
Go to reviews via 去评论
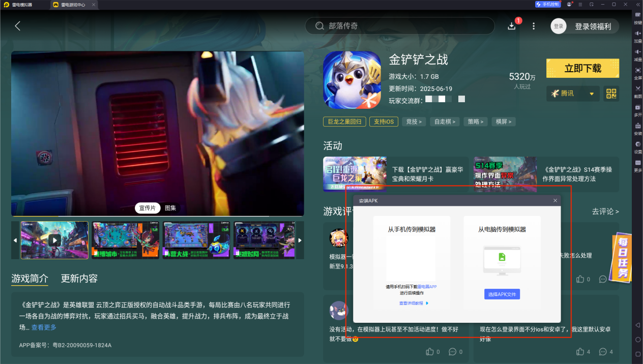605,211
